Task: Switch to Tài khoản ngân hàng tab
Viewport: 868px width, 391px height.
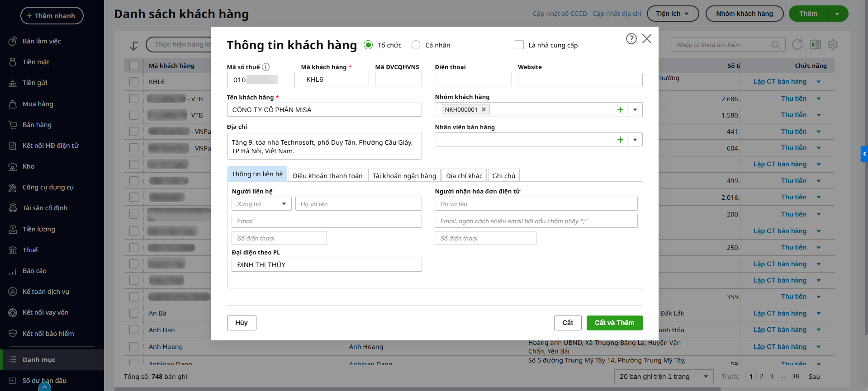Action: pos(404,176)
